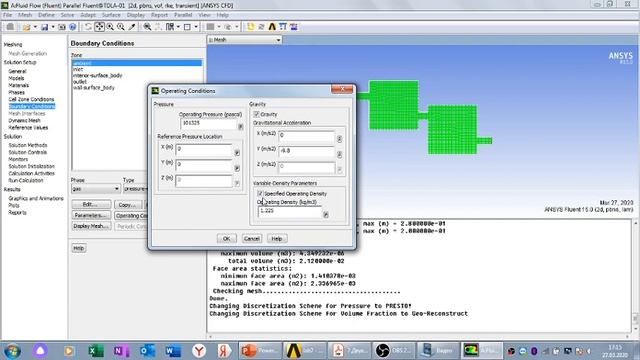Click the yellow ANSYS toolbar icon
This screenshot has width=640, height=360.
[250, 27]
